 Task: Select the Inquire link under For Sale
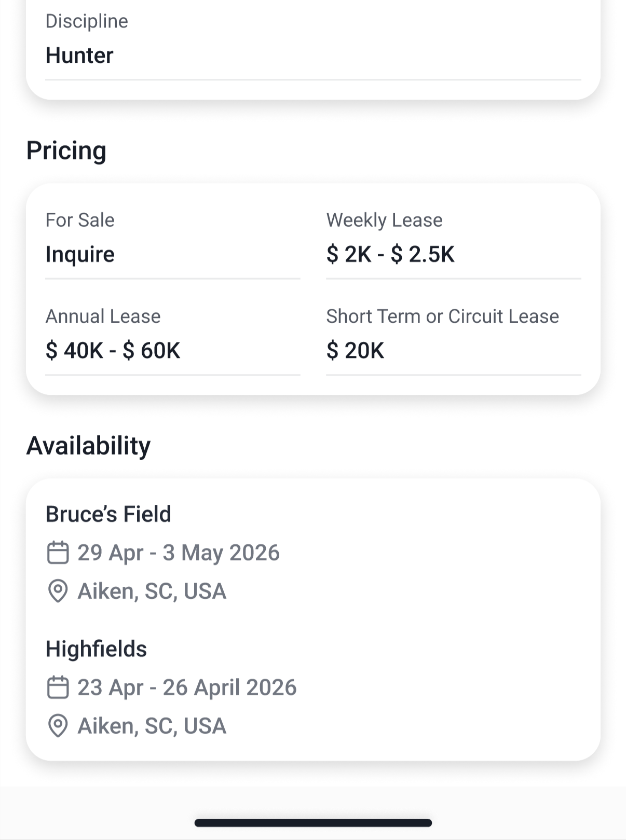80,254
